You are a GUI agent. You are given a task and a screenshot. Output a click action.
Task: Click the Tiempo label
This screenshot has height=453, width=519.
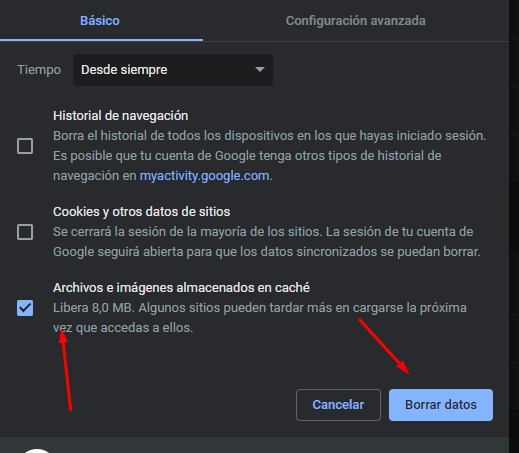click(39, 70)
